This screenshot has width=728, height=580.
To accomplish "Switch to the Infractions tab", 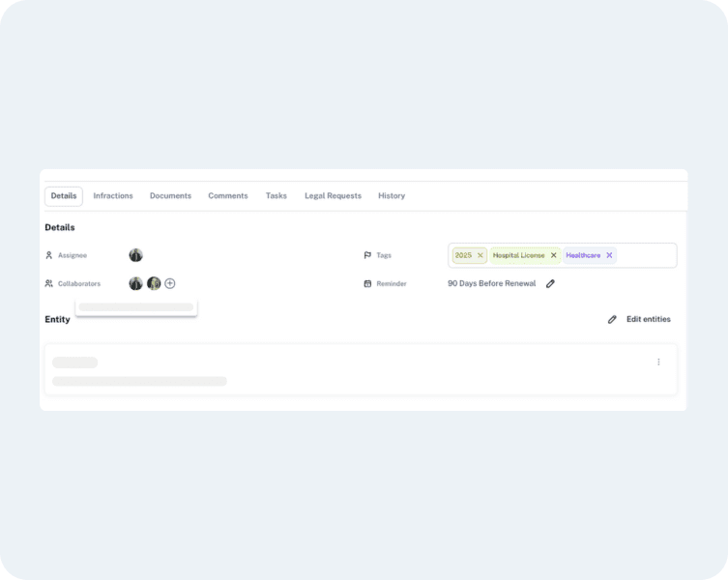I will tap(113, 196).
